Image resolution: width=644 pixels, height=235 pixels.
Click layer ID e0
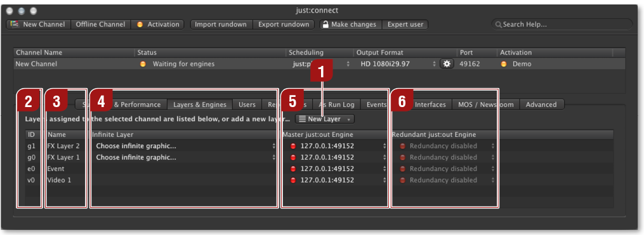click(x=31, y=169)
